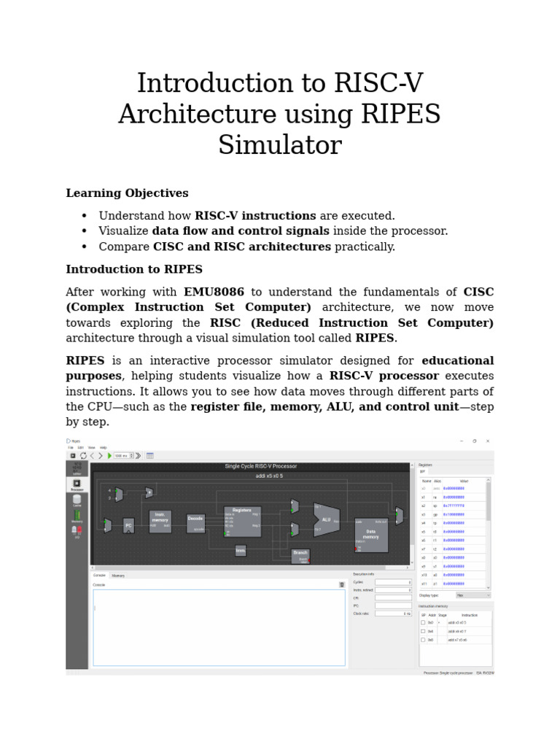Open the Display type Hex dropdown
Screen dimensions: 560x747
point(472,595)
